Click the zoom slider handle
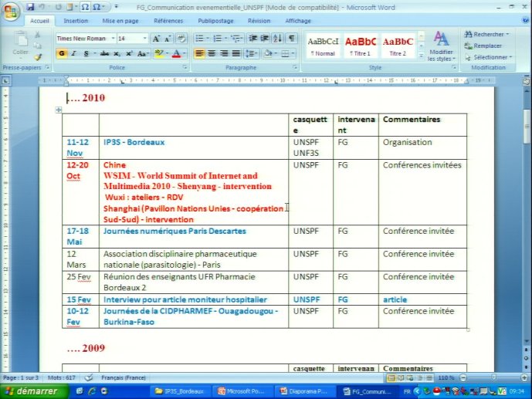The image size is (532, 399). [x=493, y=377]
